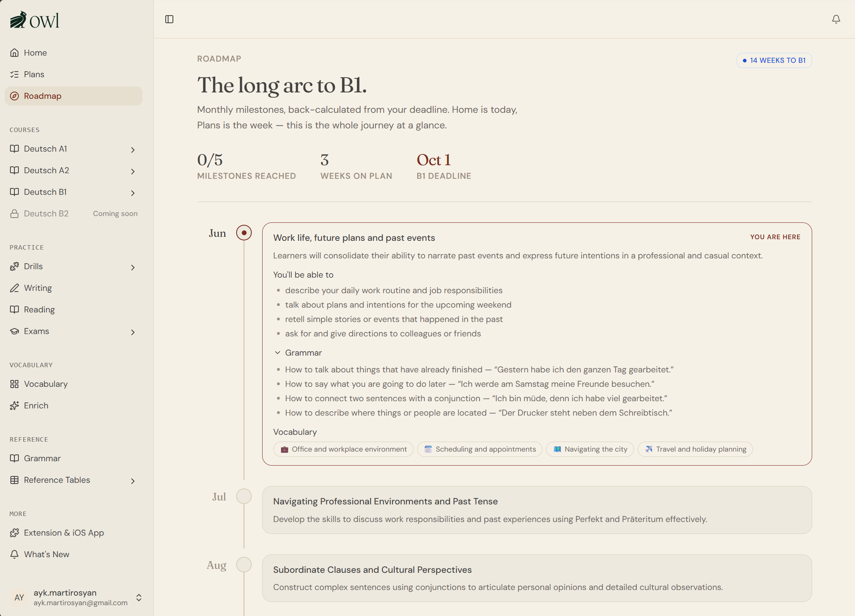Click the Grammar reference book icon
The width and height of the screenshot is (855, 616).
pyautogui.click(x=14, y=458)
